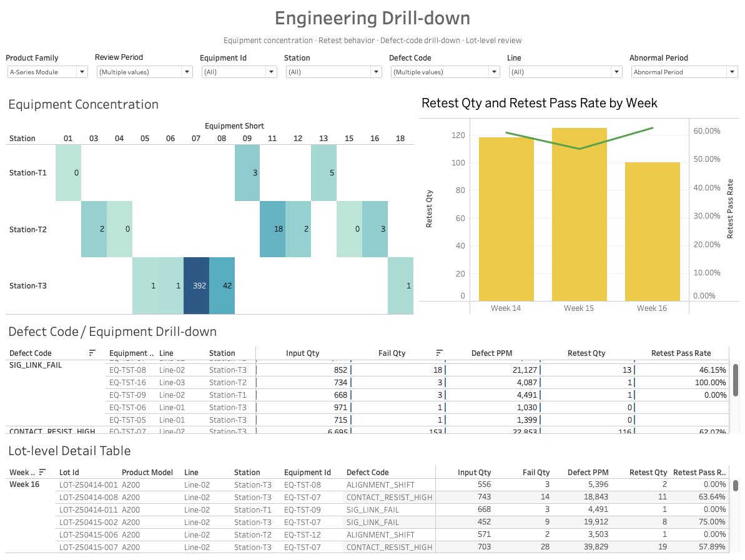Select EQ-TST-16 row in drill-down table
Screen dimensions: 745x560
tap(417, 382)
